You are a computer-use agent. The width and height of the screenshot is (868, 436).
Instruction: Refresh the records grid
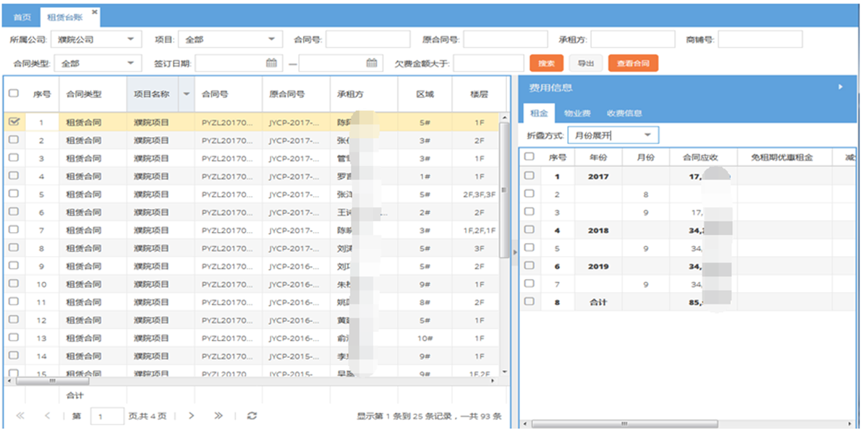pyautogui.click(x=252, y=416)
